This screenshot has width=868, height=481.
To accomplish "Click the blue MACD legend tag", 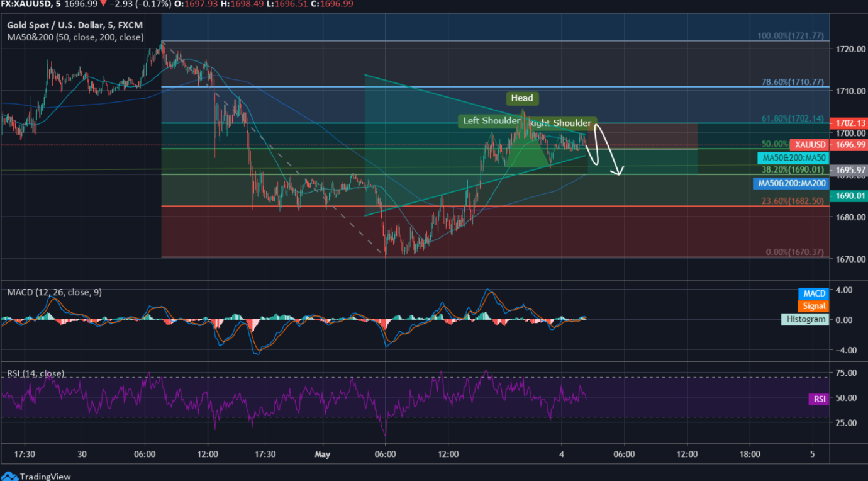I will [x=813, y=293].
